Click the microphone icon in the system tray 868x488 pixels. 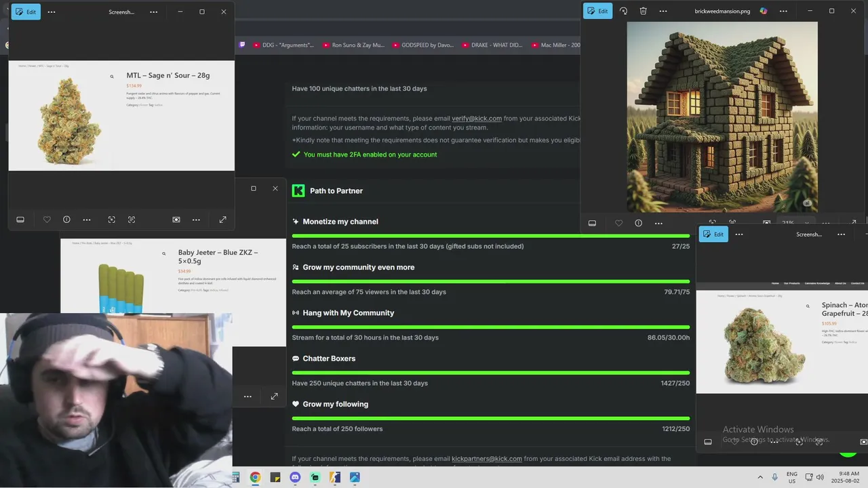775,477
